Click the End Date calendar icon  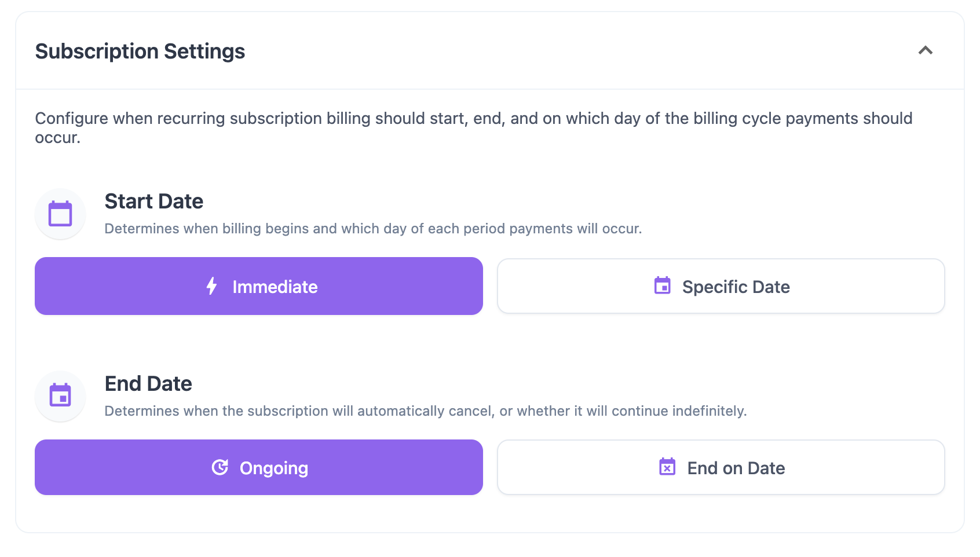[x=60, y=395]
